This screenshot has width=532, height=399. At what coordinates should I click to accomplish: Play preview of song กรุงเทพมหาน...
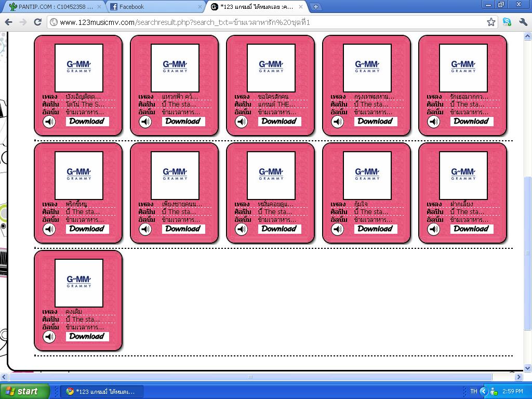338,122
